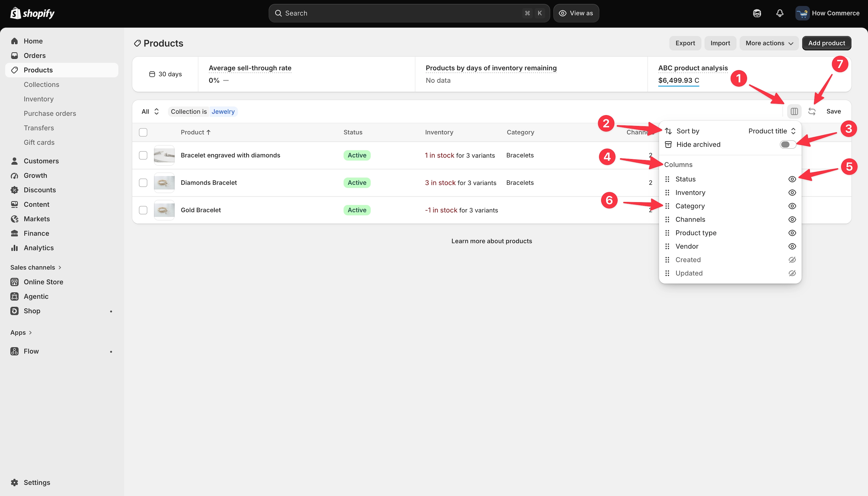Click the Import button
Screen dimensions: 868x496
720,43
